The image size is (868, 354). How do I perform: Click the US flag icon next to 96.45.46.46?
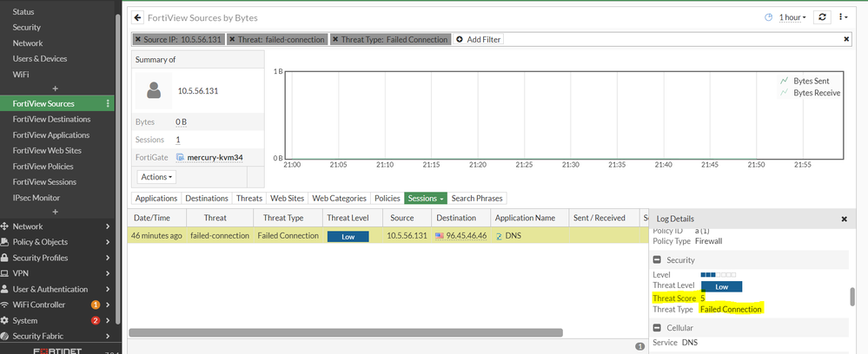tap(440, 236)
